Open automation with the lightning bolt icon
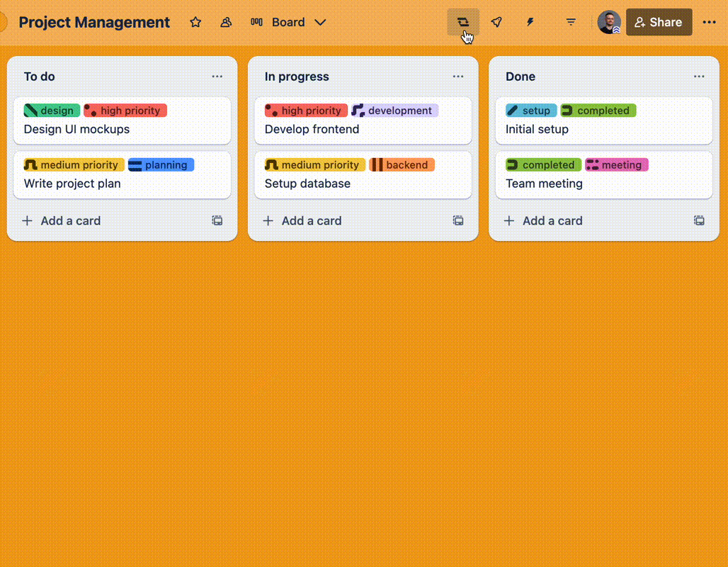 530,22
